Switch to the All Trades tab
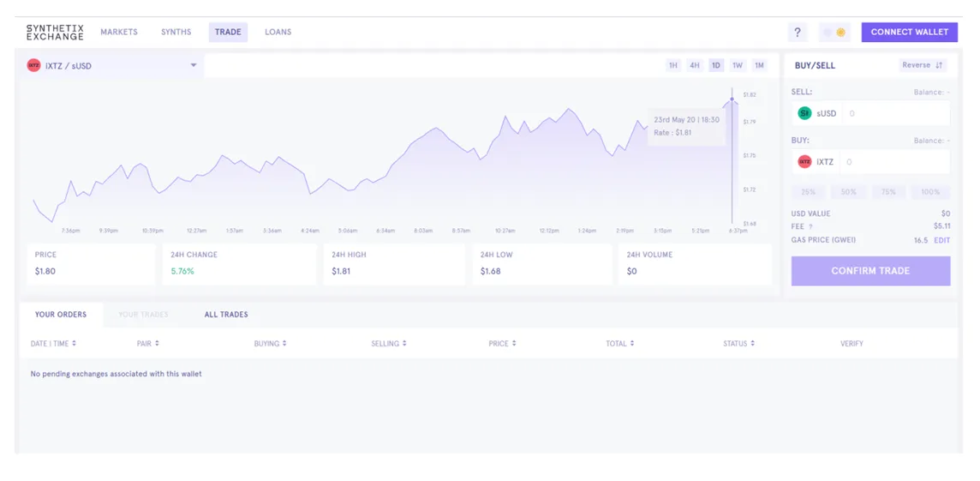 226,315
